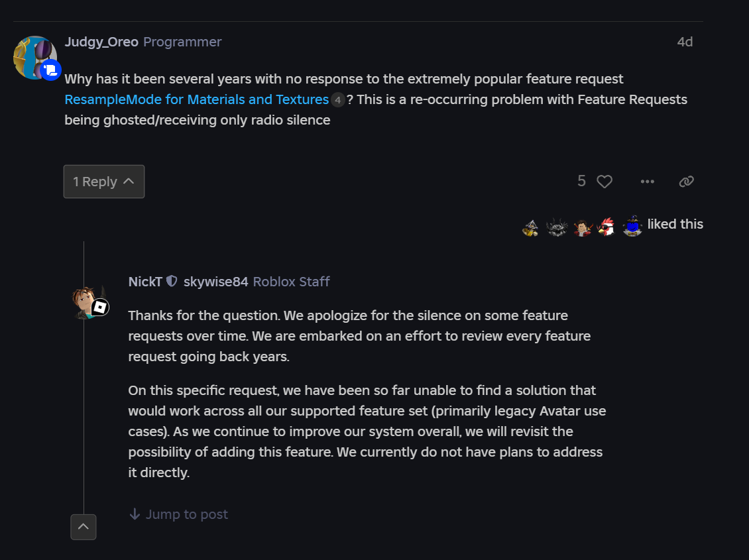Open the three-dot more actions menu

pyautogui.click(x=648, y=182)
